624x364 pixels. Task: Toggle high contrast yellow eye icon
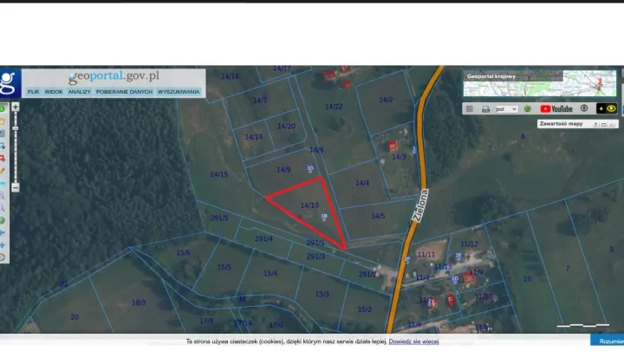(611, 108)
